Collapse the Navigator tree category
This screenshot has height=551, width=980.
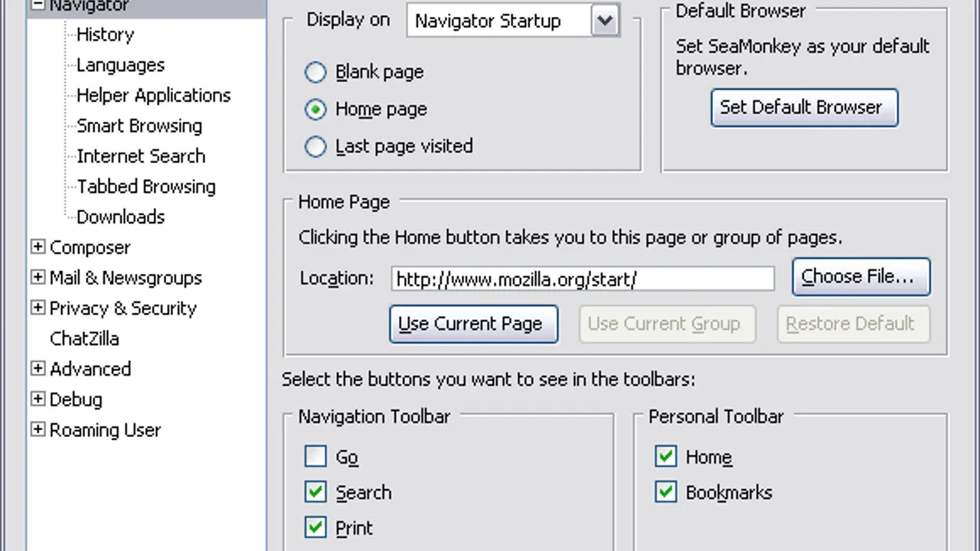click(x=38, y=6)
